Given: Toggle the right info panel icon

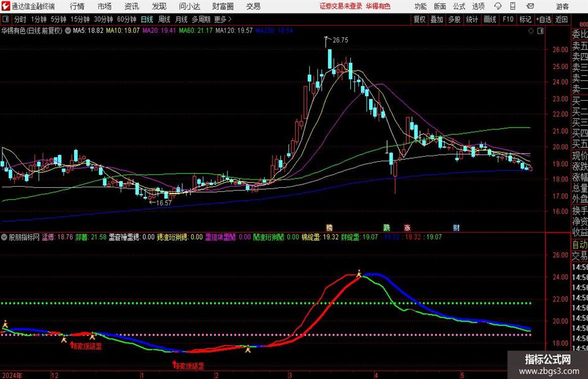Looking at the screenshot, I should coord(540,31).
